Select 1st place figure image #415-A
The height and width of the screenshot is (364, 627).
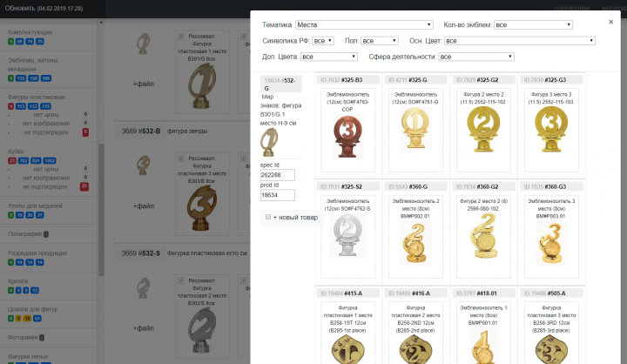click(x=347, y=349)
